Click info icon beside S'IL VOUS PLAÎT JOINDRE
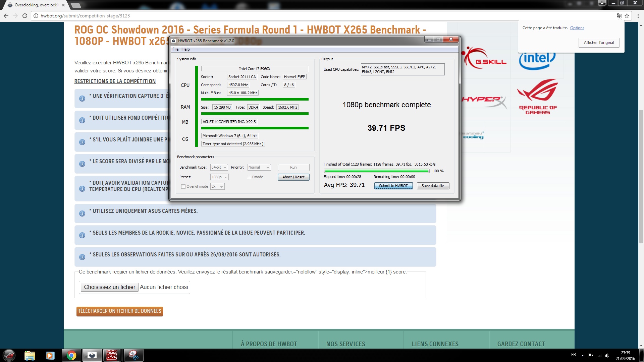Screen dimensions: 644x362 tap(82, 142)
